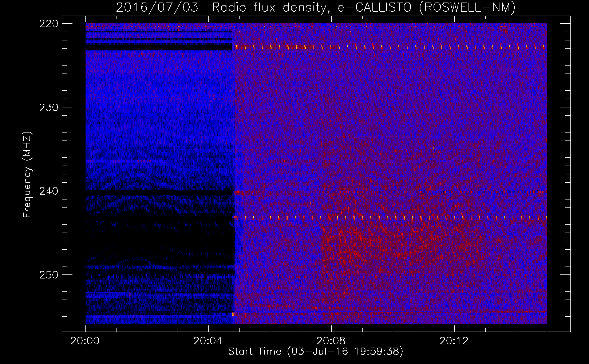Screen dimensions: 589x364
Task: Click the '20:12' time tick label
Action: point(454,341)
